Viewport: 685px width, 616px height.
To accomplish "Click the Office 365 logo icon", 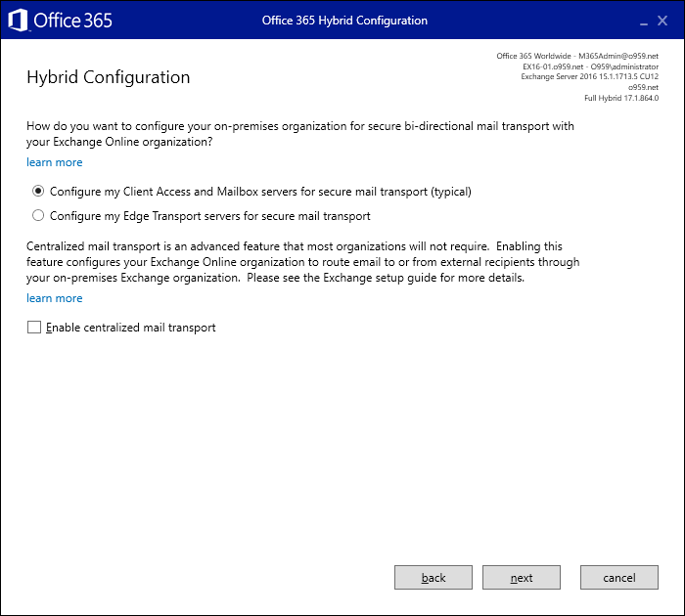I will [x=18, y=21].
